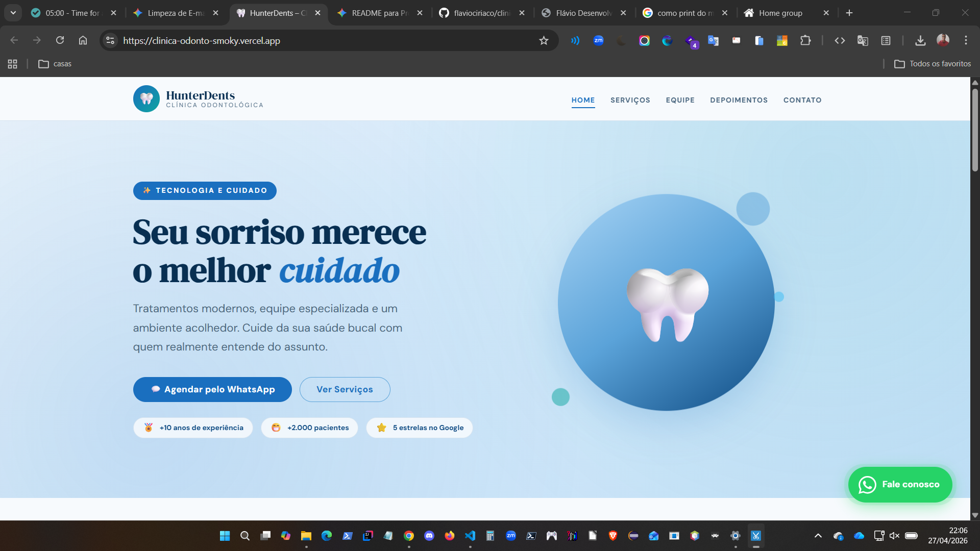Reload the page

60,40
